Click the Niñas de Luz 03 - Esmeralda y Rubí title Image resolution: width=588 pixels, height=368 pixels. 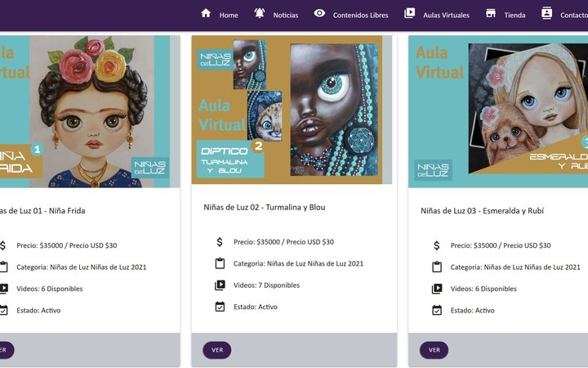pos(482,211)
